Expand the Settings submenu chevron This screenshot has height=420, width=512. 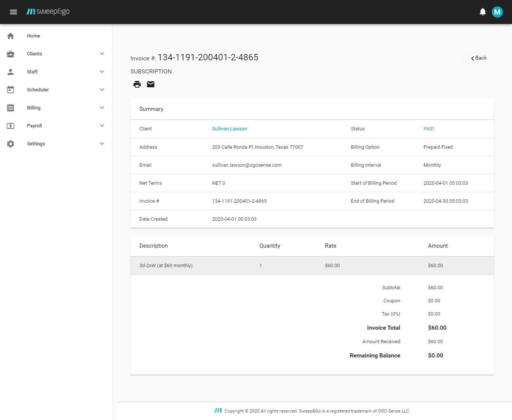tap(102, 144)
